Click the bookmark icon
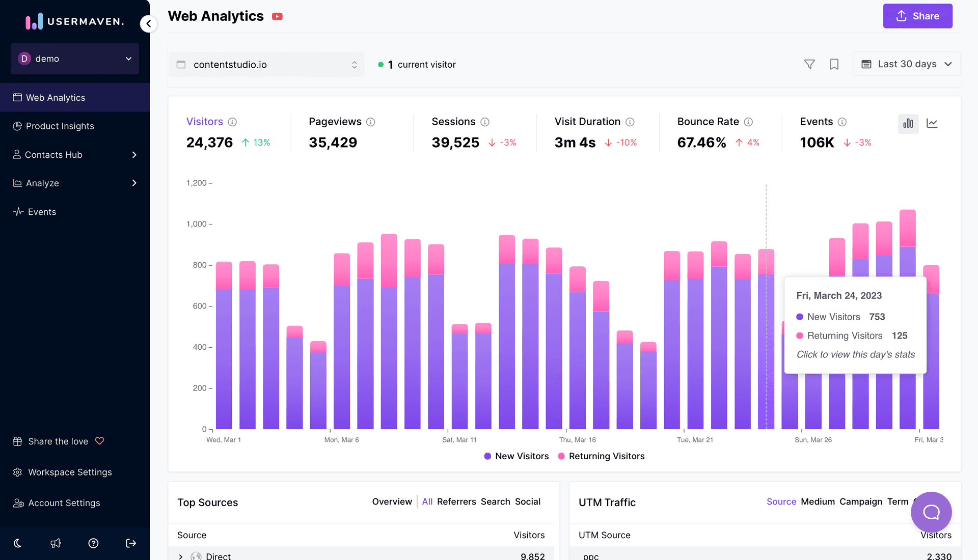978x560 pixels. pyautogui.click(x=834, y=64)
